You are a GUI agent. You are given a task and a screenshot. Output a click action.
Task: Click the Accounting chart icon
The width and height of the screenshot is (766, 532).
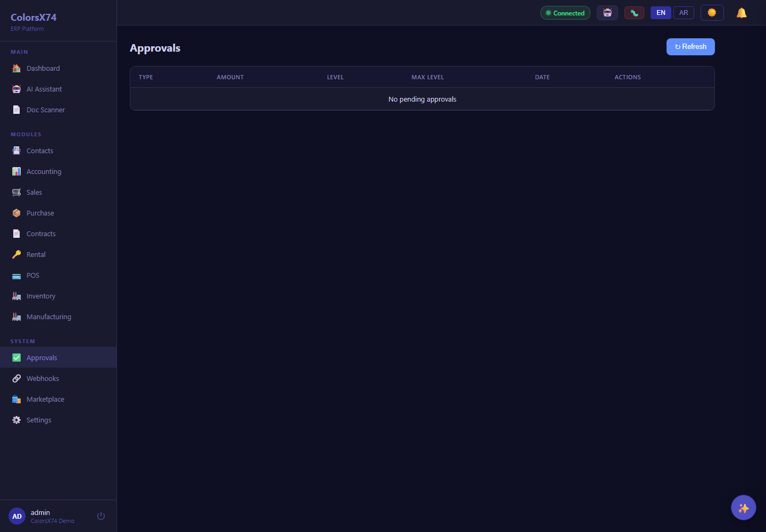tap(16, 171)
